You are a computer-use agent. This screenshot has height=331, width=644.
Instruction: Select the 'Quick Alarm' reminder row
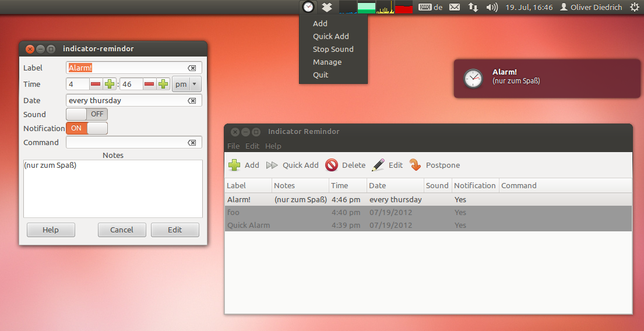(428, 225)
